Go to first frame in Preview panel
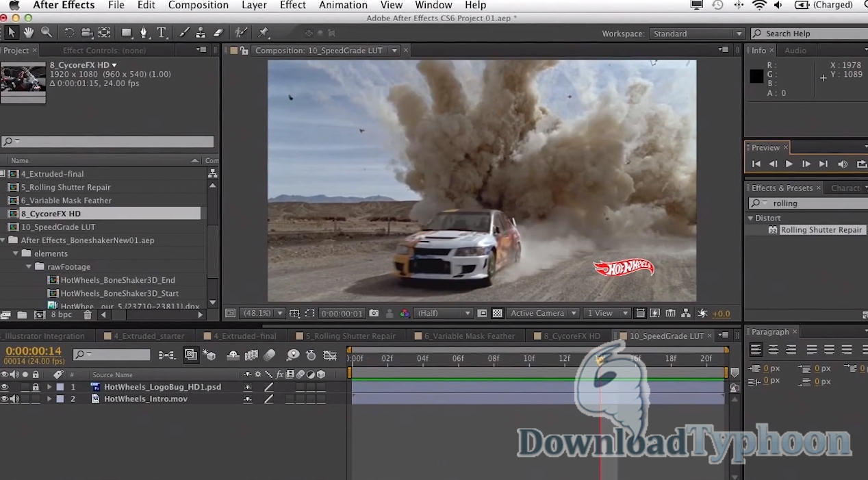This screenshot has width=868, height=480. [x=756, y=164]
